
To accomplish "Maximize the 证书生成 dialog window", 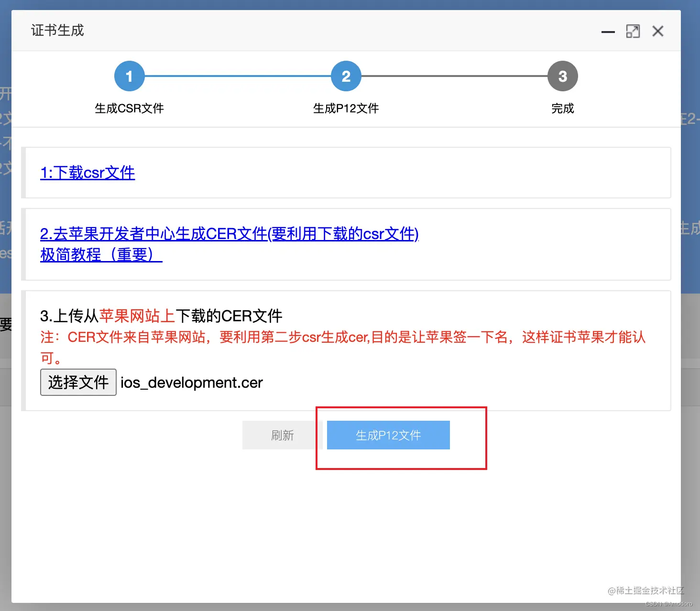I will (x=633, y=32).
